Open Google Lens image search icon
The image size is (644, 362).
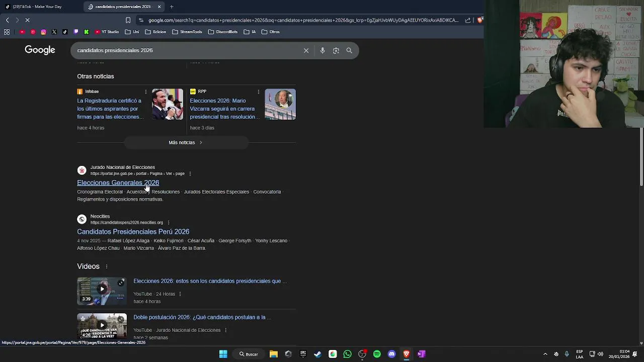pos(336,50)
